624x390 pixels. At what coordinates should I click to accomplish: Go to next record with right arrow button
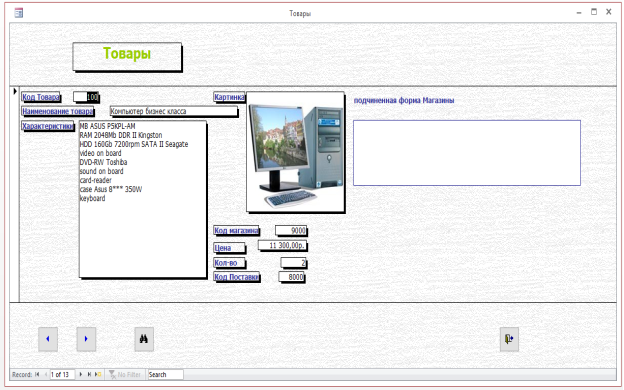86,339
